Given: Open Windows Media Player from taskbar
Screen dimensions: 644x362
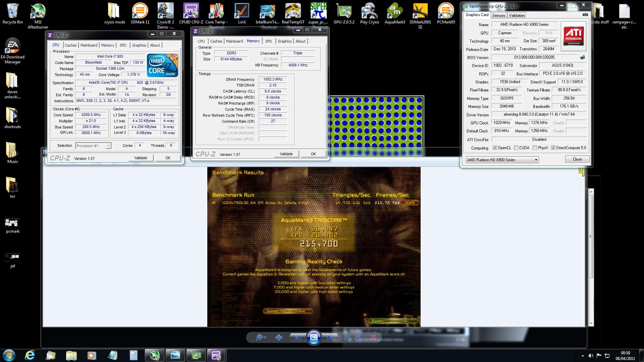Looking at the screenshot, I should [92, 355].
